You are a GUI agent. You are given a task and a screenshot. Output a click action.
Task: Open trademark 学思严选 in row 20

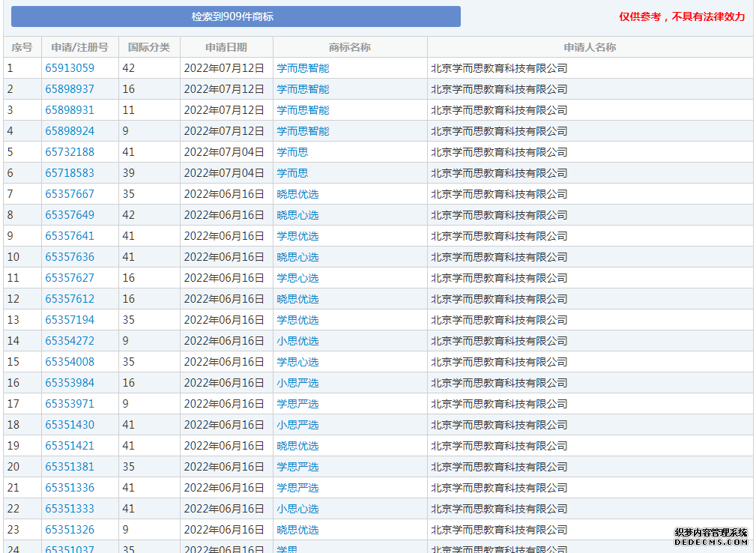[x=297, y=467]
